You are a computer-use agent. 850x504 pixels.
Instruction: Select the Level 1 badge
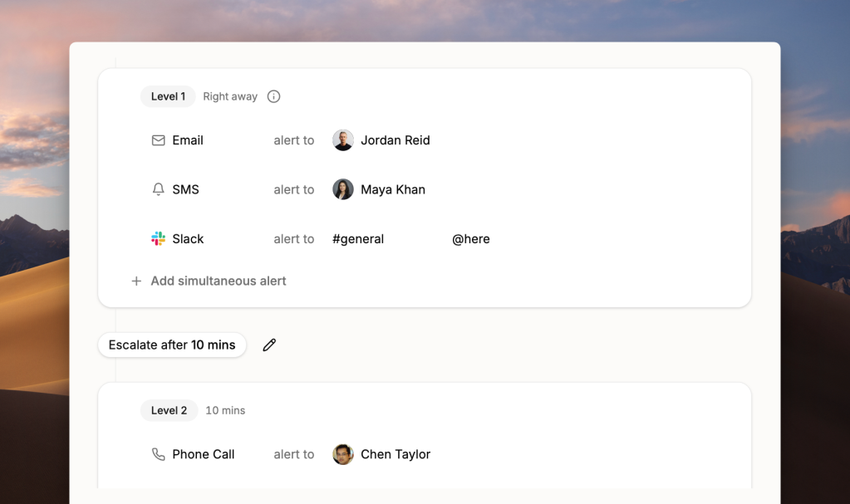[x=168, y=96]
